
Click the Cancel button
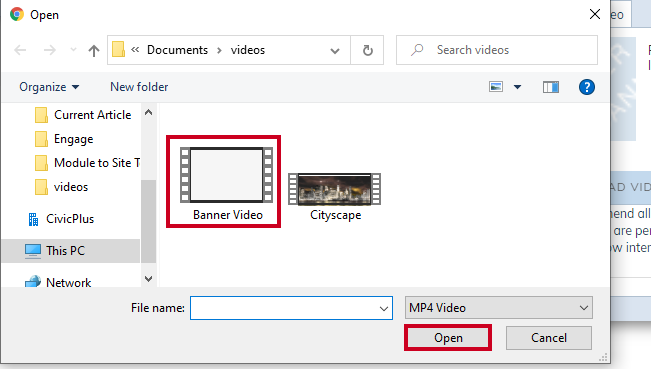(x=549, y=338)
